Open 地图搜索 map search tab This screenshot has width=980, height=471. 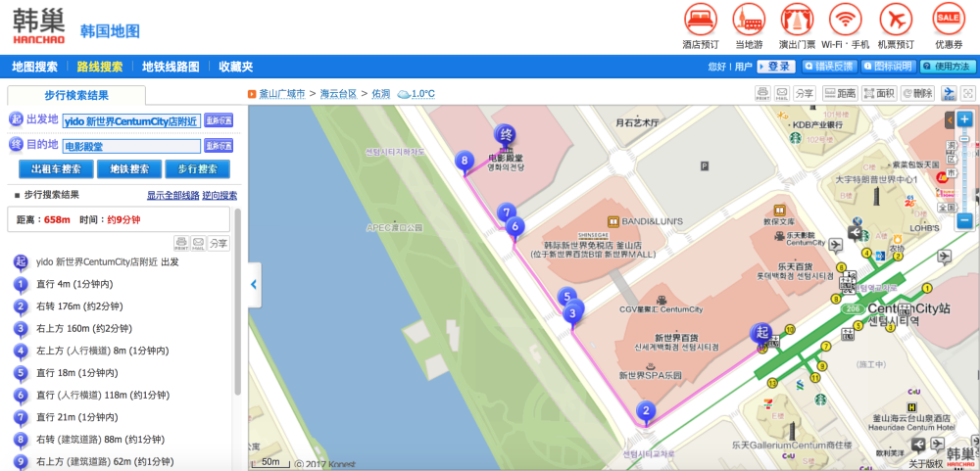click(x=35, y=67)
